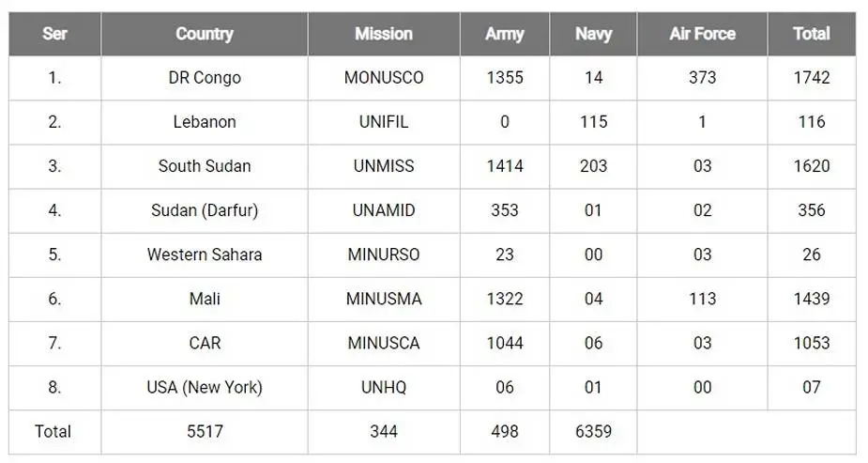The height and width of the screenshot is (463, 868).
Task: Click the MINUSMA mission cell
Action: pyautogui.click(x=383, y=299)
